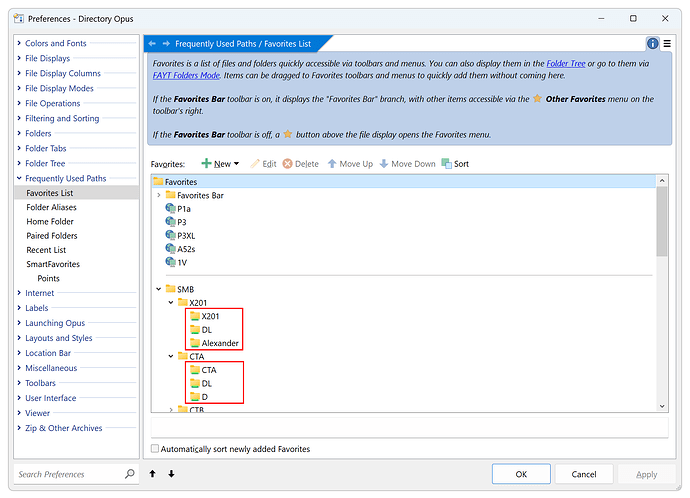
Task: Collapse the SMB folder branch
Action: (x=159, y=289)
